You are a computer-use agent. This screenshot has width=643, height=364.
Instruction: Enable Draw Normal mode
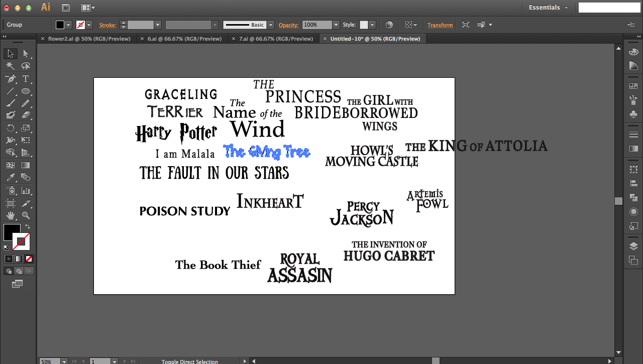coord(9,271)
